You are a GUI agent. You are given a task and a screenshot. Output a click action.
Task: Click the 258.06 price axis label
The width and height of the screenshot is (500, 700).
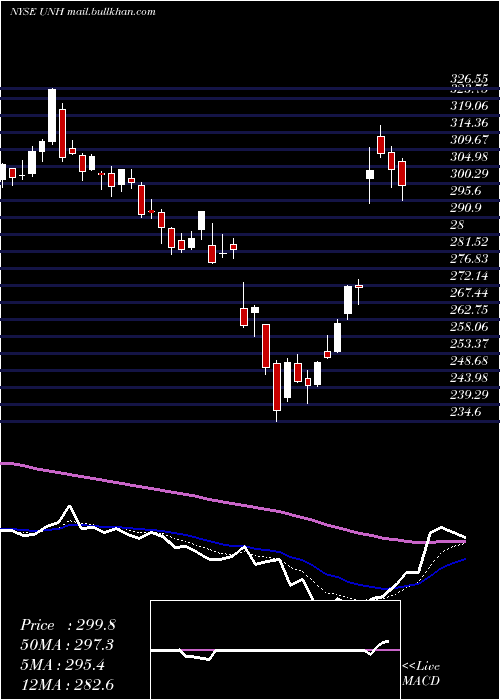click(x=469, y=326)
